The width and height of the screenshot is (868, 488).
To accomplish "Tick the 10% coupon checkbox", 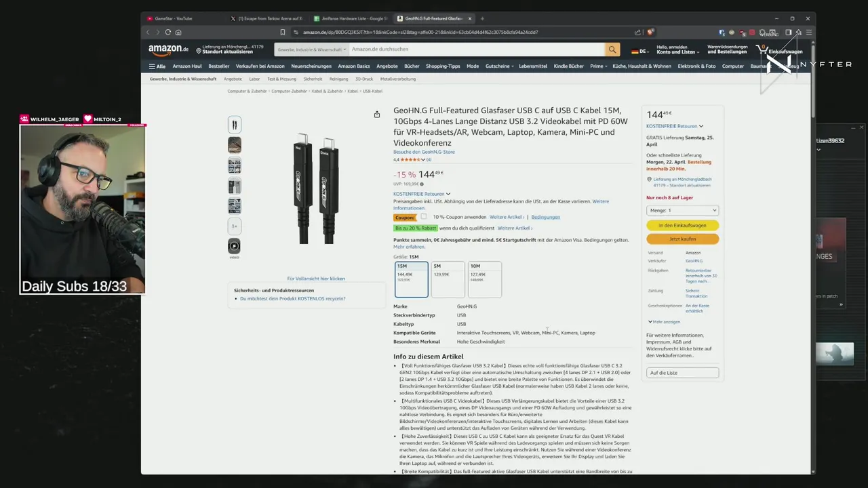I will (x=423, y=217).
